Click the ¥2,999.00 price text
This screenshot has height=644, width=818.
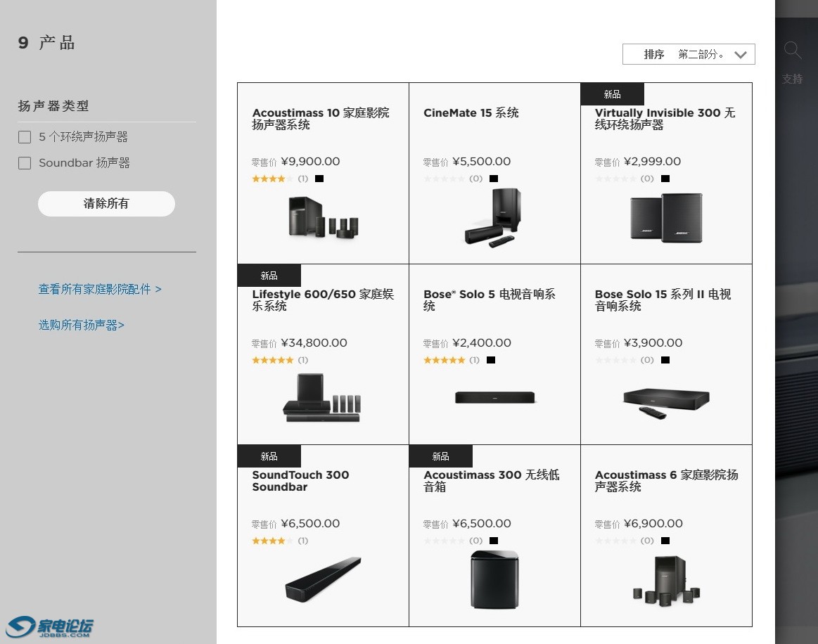[x=652, y=162]
